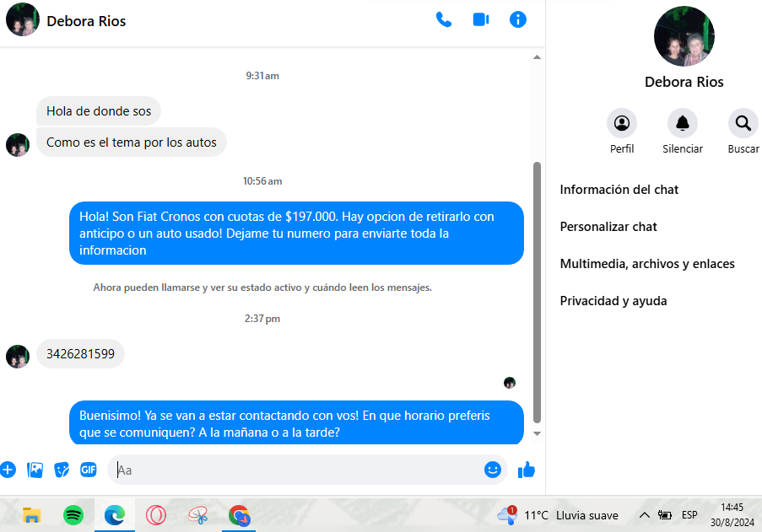762x532 pixels.
Task: Open Perfil from the side panel
Action: pyautogui.click(x=622, y=123)
